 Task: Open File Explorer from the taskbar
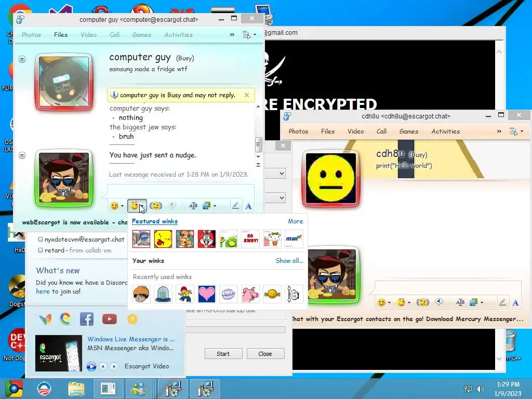point(76,389)
